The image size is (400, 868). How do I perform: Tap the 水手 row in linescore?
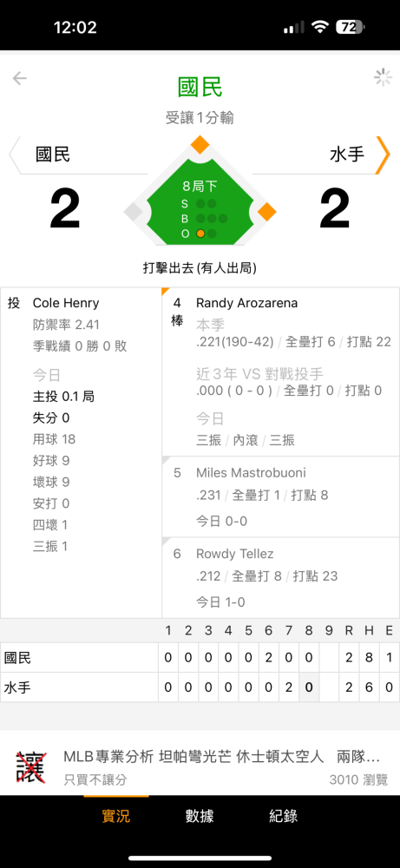200,687
